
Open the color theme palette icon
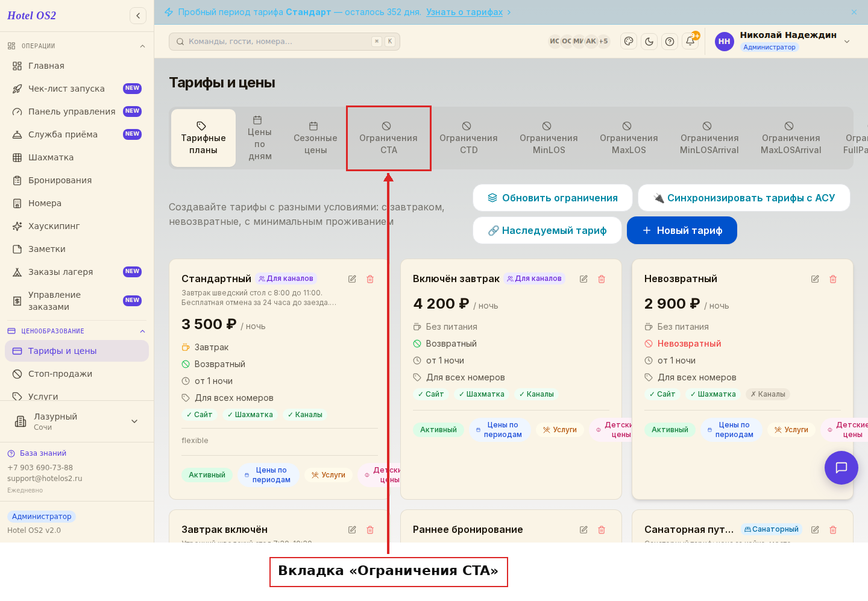pos(629,42)
